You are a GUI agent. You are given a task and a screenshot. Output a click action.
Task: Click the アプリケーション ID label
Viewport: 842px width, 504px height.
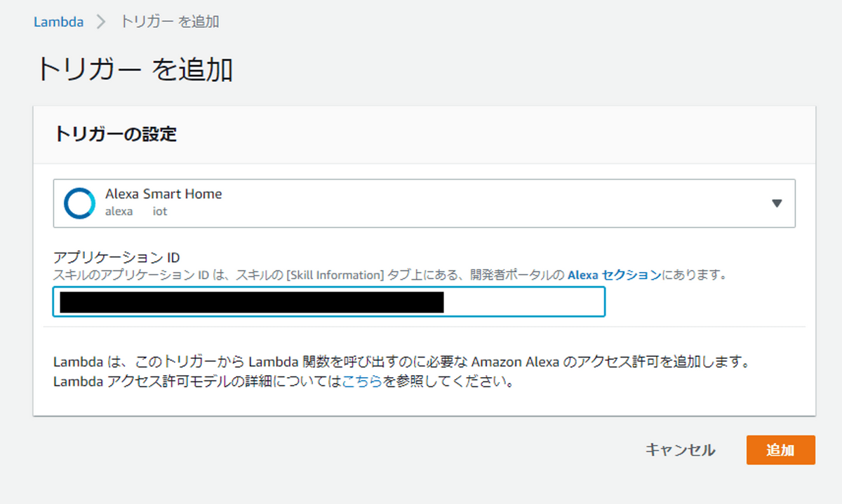tap(116, 257)
